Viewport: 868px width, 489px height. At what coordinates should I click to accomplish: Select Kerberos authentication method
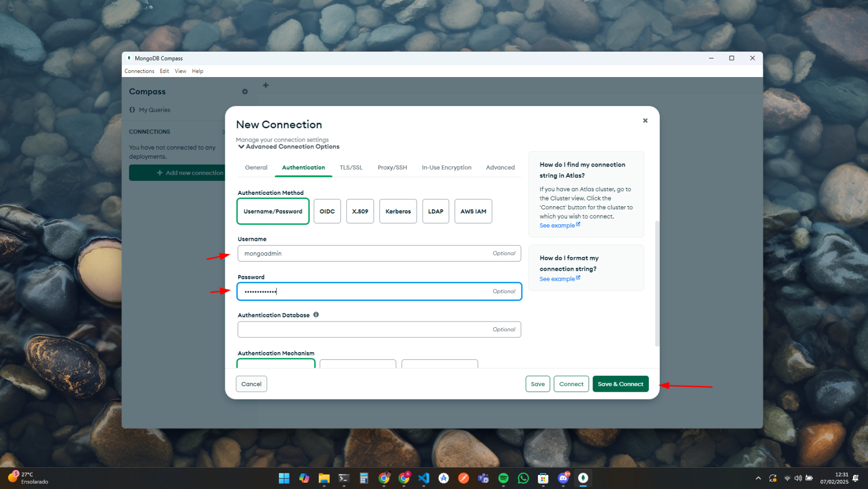coord(398,211)
